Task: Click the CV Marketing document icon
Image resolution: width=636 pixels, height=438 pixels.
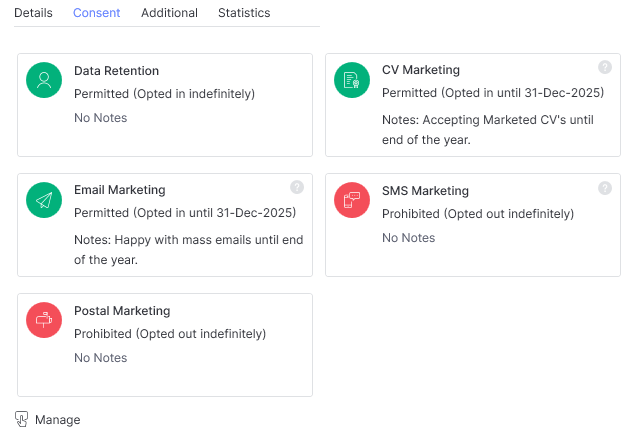Action: [352, 80]
